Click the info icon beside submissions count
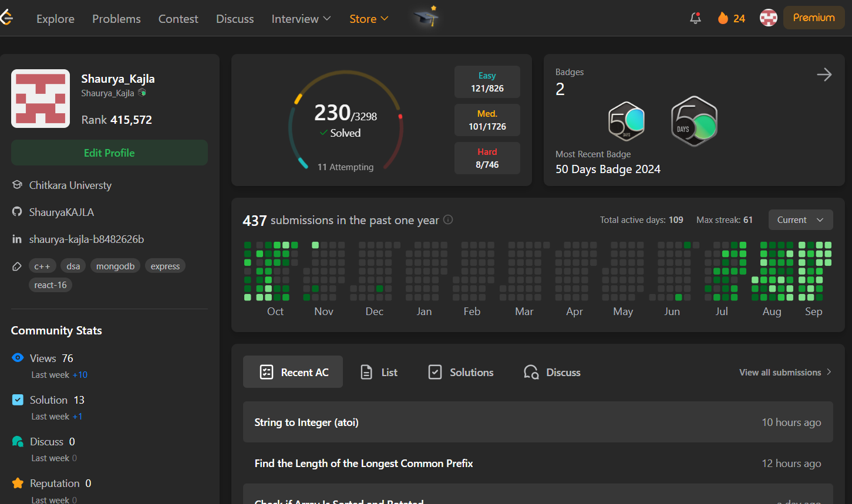 pyautogui.click(x=448, y=219)
